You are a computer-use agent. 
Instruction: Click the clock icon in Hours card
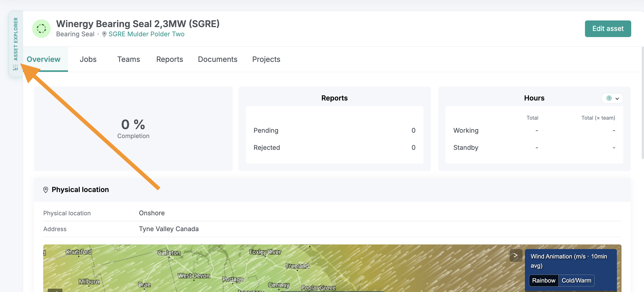click(609, 98)
